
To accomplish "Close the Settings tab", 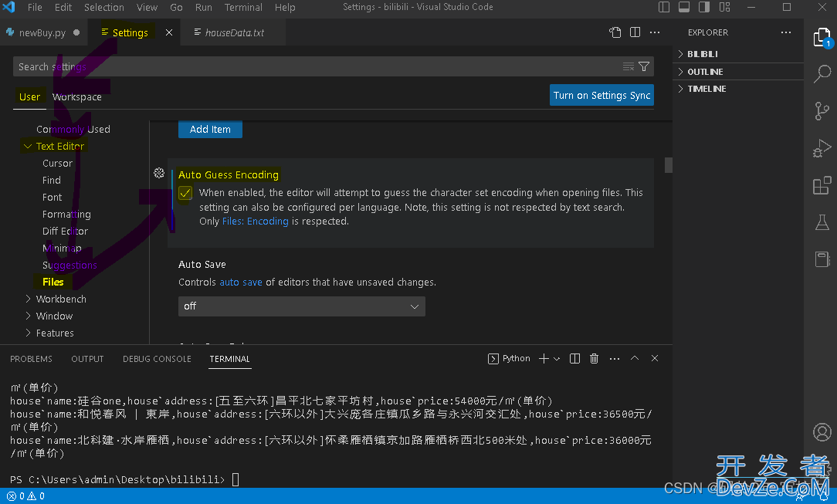I will 168,32.
